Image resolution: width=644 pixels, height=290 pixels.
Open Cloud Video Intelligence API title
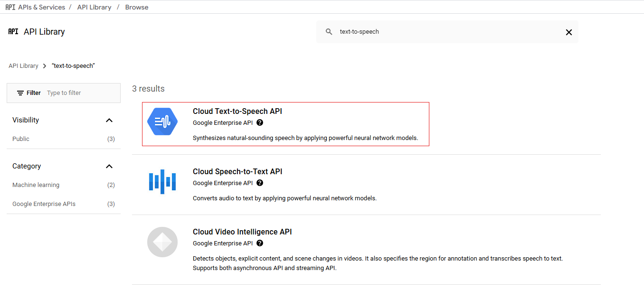coord(242,232)
